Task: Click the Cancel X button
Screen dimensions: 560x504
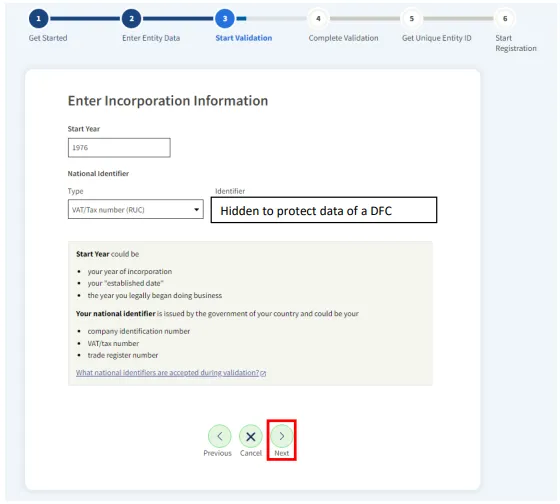Action: coord(251,436)
